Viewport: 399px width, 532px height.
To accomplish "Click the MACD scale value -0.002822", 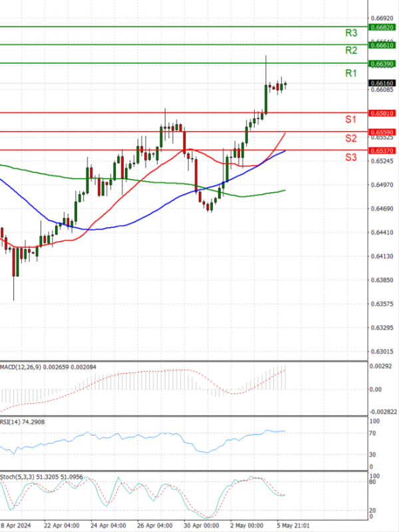I will click(383, 412).
